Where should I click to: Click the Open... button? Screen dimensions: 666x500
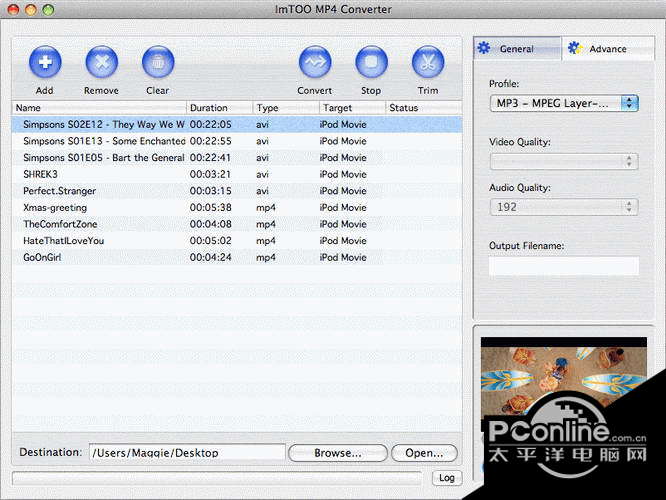pyautogui.click(x=424, y=453)
